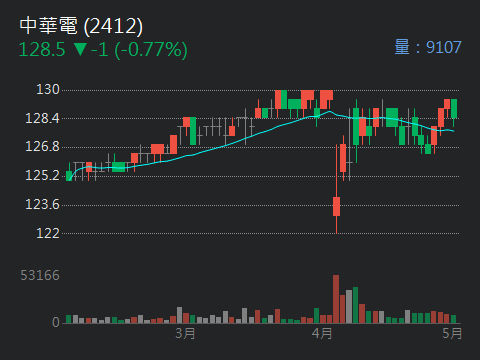This screenshot has height=360, width=480.
Task: Click the volume readout 量：9107
Action: [428, 47]
